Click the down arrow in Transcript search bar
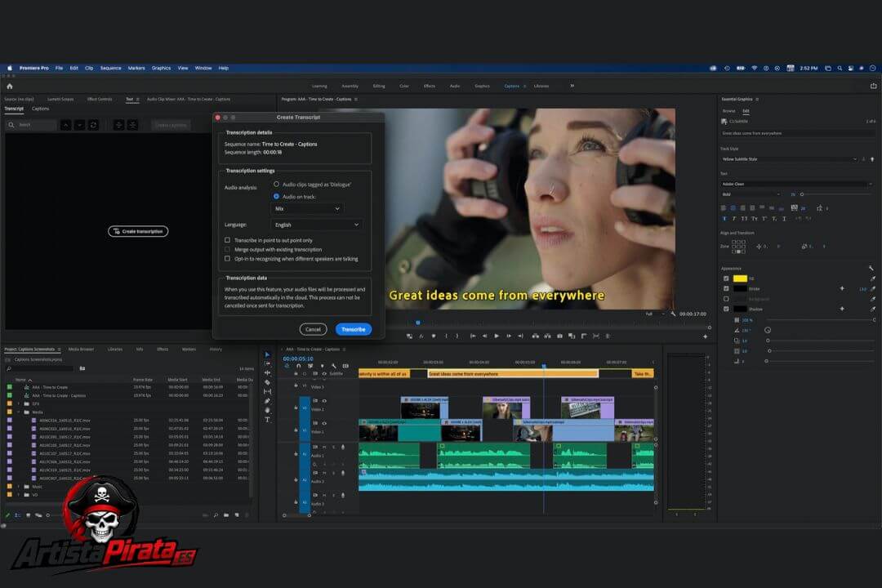 (x=79, y=125)
